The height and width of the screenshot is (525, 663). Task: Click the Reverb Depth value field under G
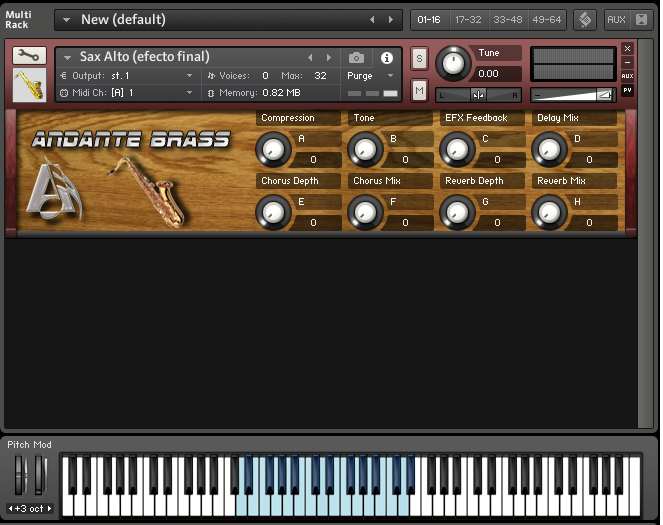tap(500, 222)
